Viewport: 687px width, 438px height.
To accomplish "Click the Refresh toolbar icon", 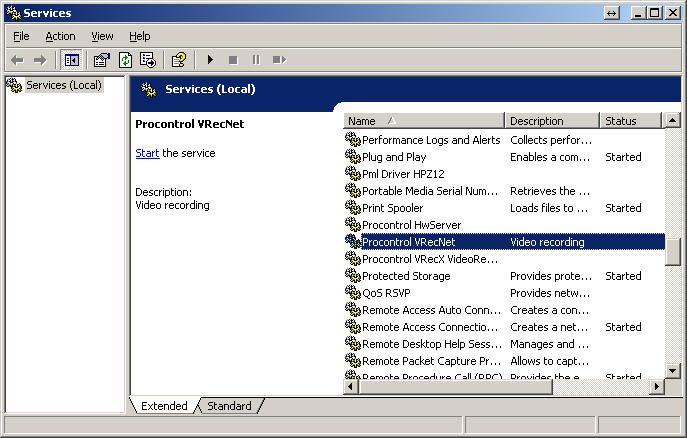I will (x=125, y=60).
